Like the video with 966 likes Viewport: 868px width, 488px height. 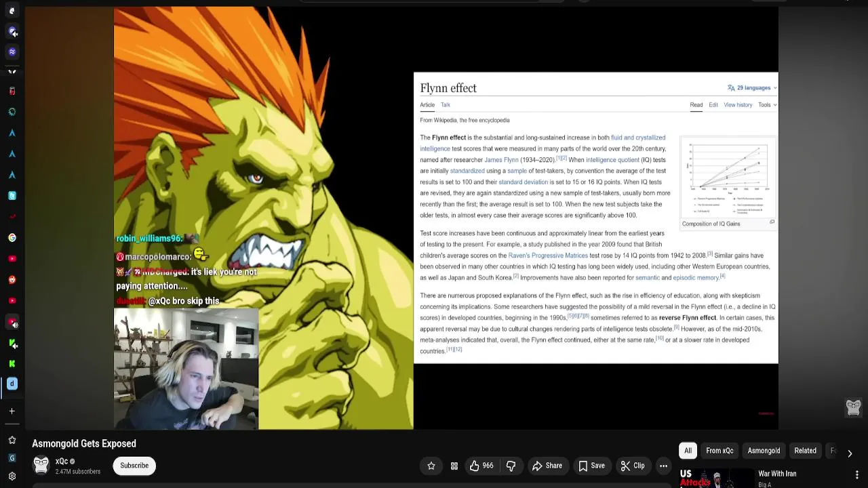(481, 466)
